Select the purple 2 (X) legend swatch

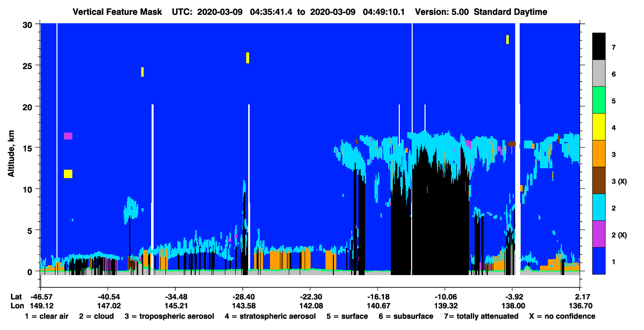(x=599, y=234)
